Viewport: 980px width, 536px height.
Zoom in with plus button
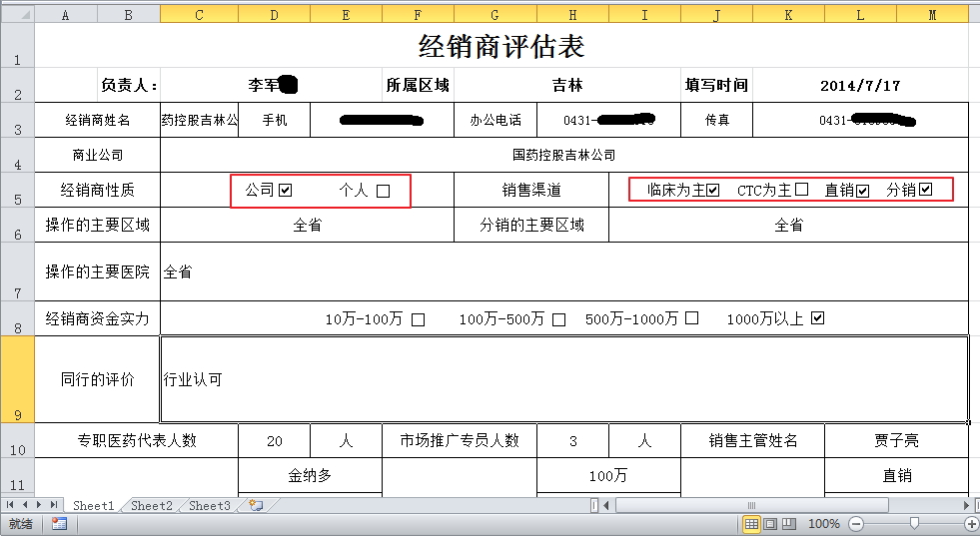[x=972, y=523]
